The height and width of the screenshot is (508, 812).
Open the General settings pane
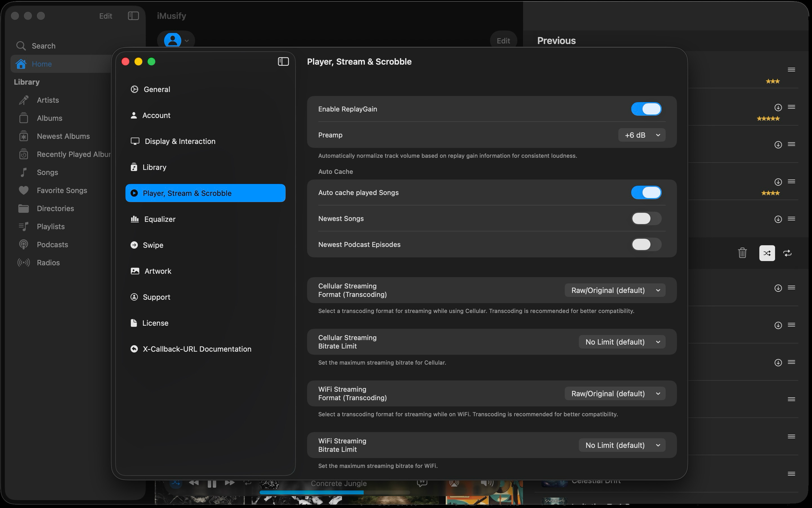coord(205,89)
